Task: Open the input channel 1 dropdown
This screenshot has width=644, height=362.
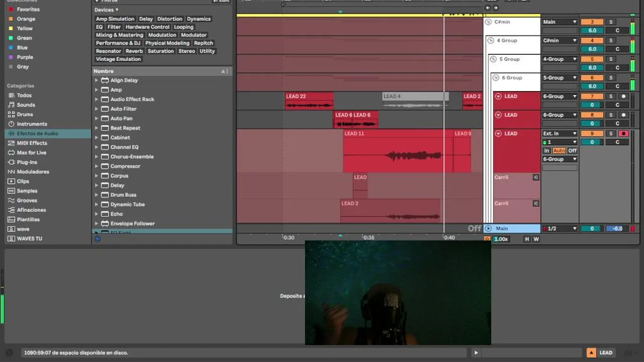Action: click(559, 142)
